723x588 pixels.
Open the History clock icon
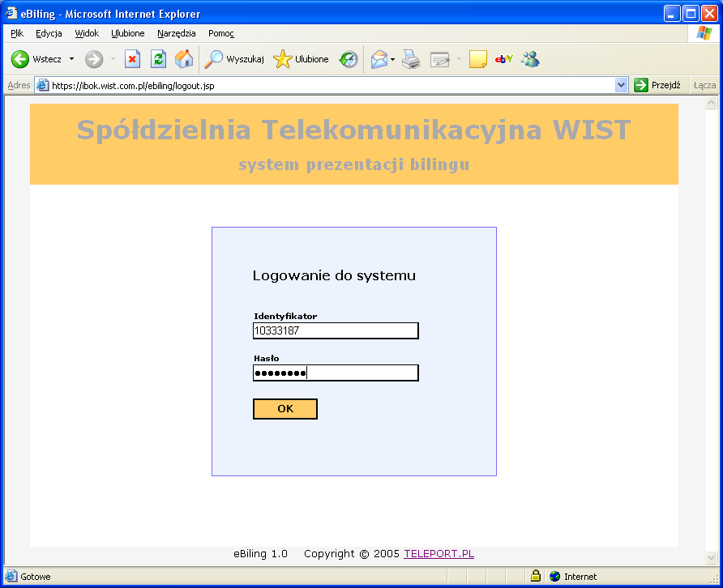click(x=349, y=59)
